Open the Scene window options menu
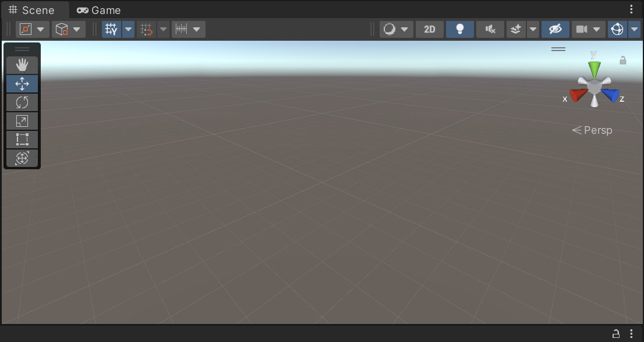Screen dimensions: 644x342 point(631,9)
